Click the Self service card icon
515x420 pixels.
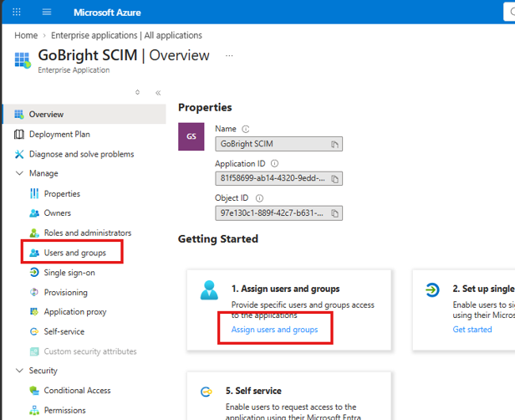(x=207, y=392)
